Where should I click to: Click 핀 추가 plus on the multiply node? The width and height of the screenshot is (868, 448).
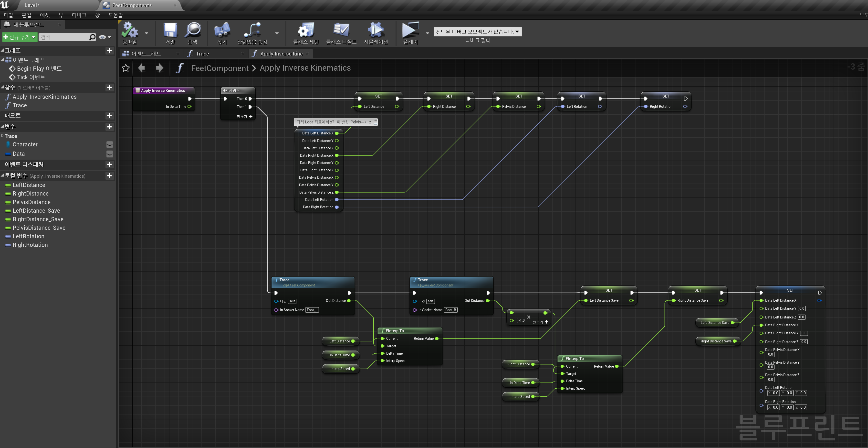coord(546,322)
